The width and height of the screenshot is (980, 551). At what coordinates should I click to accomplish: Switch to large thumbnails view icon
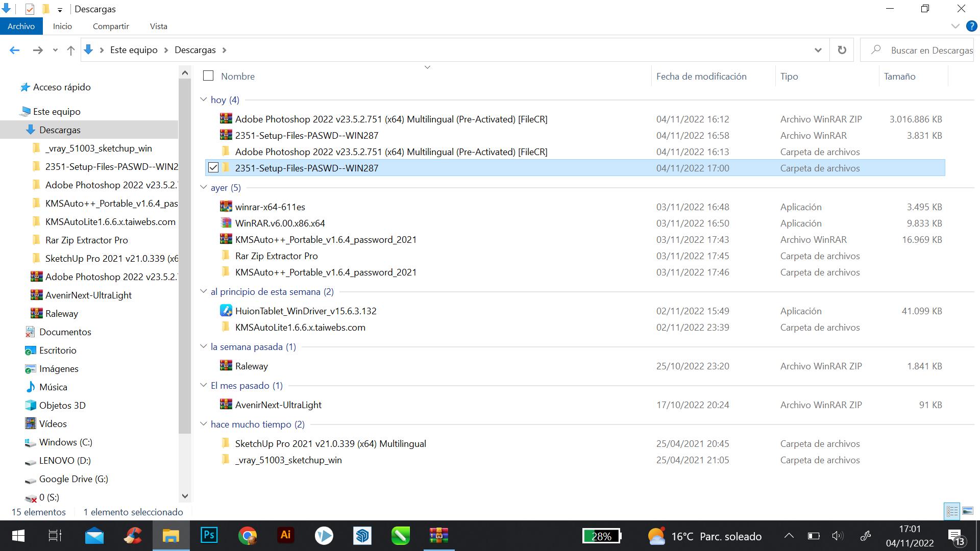[967, 511]
